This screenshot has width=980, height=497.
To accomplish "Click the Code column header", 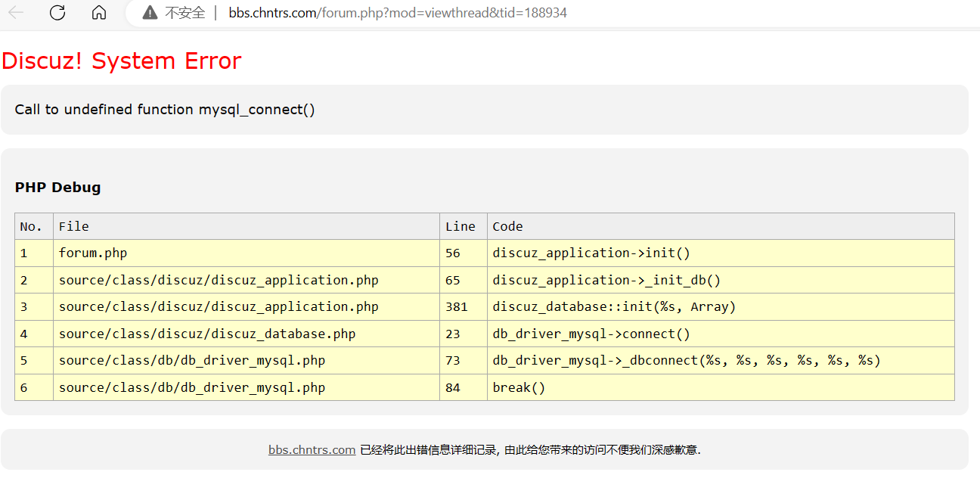I will pos(507,226).
